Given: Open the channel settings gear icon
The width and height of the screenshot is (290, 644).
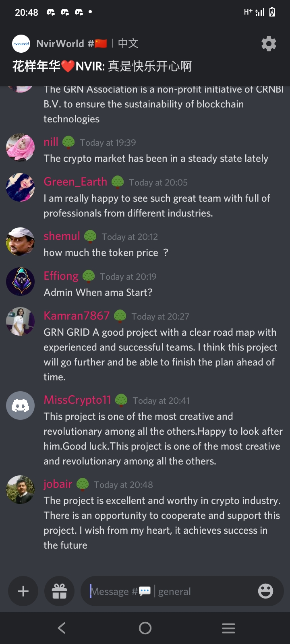Looking at the screenshot, I should coord(269,43).
